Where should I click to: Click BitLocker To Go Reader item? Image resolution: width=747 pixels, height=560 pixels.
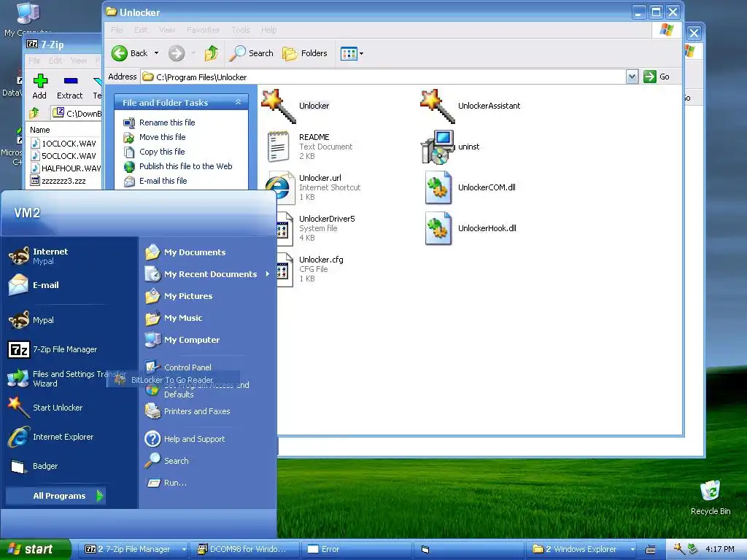point(172,379)
